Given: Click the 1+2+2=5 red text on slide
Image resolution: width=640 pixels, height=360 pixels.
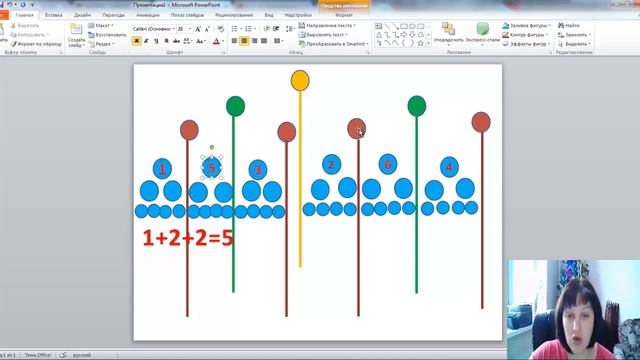Looking at the screenshot, I should [x=188, y=238].
